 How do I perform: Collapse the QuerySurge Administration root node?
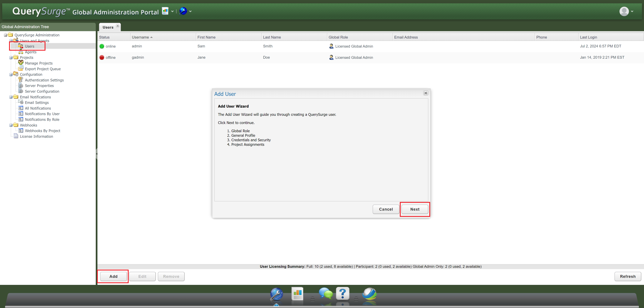(6, 35)
